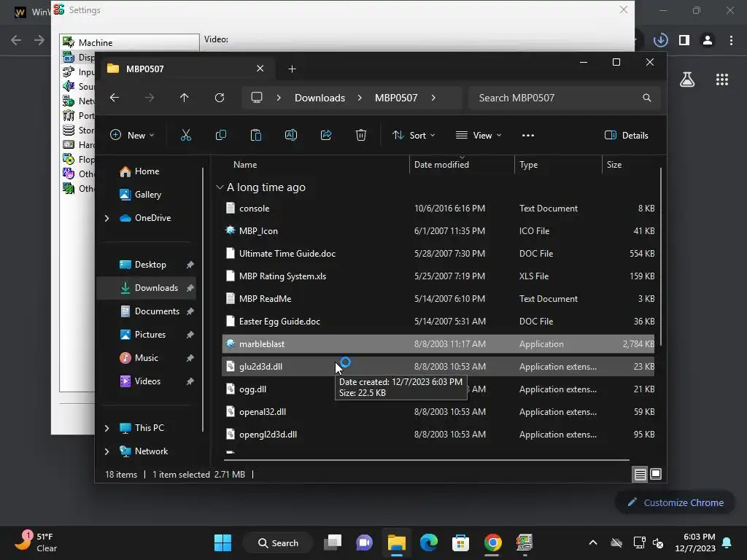Click the search magnifier icon in Explorer
The image size is (747, 560).
point(647,98)
